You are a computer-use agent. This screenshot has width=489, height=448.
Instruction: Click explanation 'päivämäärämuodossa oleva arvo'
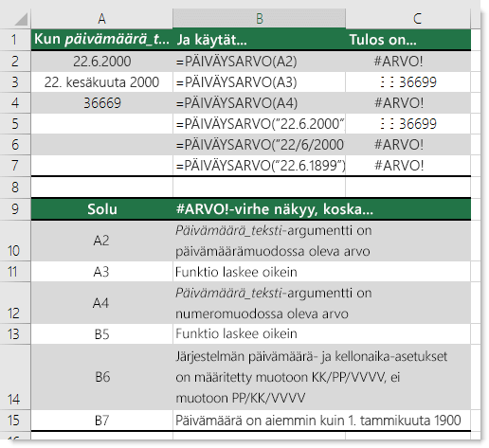click(273, 252)
